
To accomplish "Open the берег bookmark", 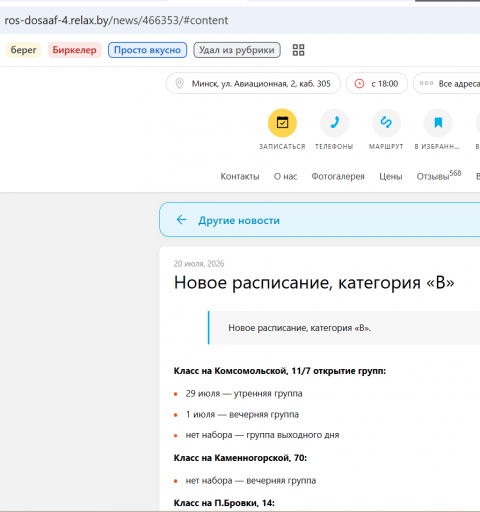I will (23, 50).
